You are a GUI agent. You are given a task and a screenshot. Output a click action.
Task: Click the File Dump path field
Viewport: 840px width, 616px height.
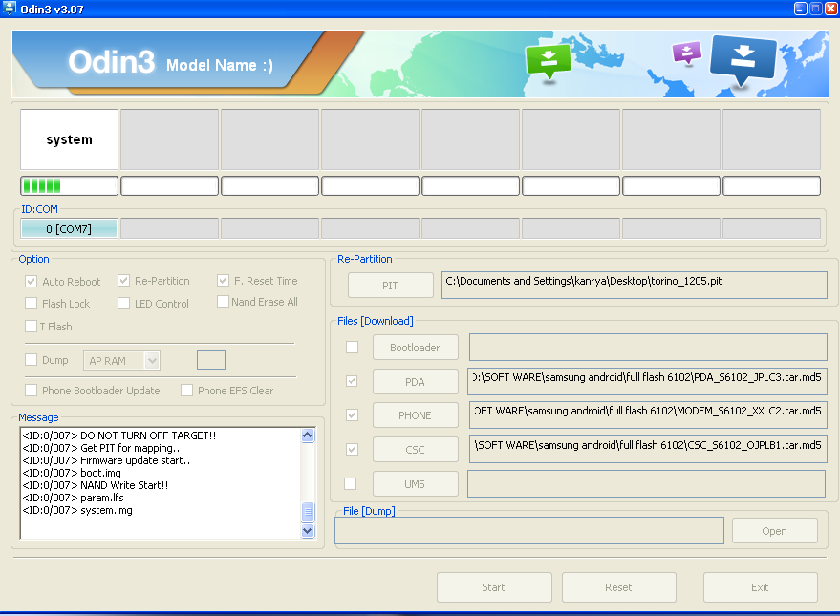529,531
